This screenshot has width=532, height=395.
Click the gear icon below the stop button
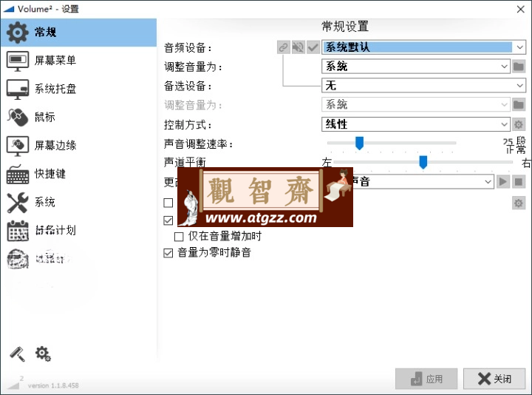519,203
